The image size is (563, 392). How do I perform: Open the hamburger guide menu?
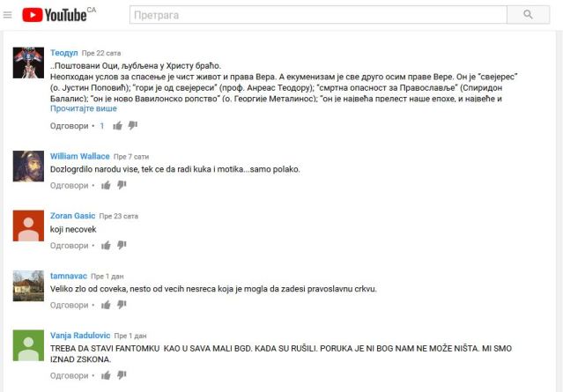[x=8, y=15]
